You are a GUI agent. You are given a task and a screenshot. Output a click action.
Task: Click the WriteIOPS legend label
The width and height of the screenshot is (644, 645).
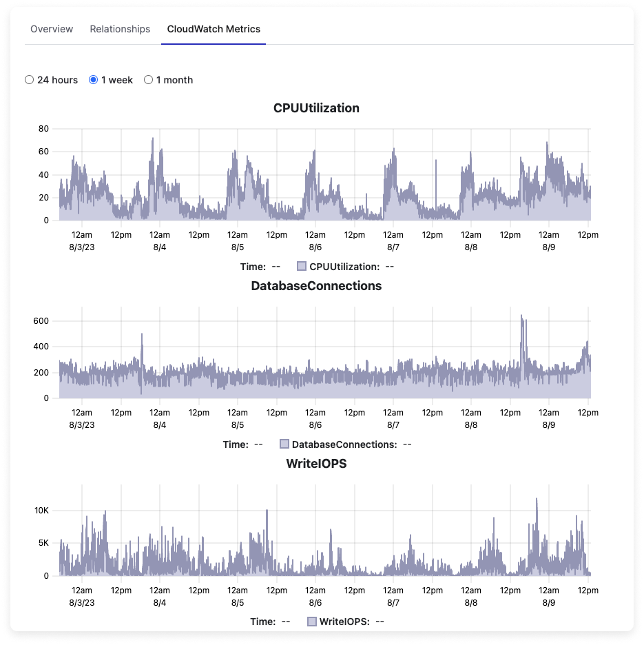click(344, 622)
